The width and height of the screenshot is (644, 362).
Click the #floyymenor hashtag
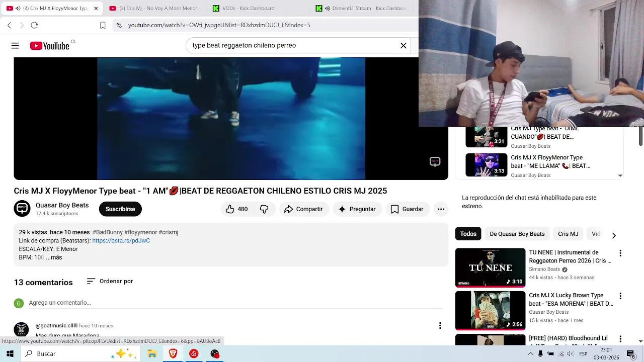pos(141,232)
